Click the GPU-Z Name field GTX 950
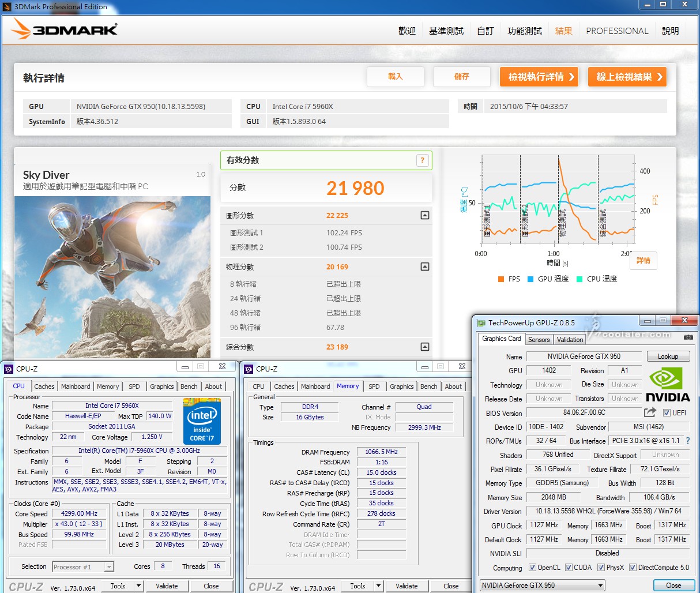The image size is (700, 593). coord(584,356)
